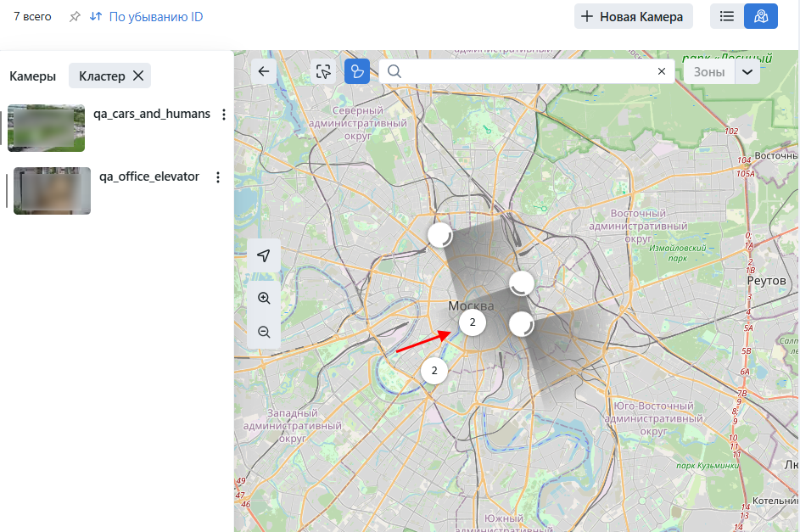This screenshot has height=532, width=800.
Task: Click the pin icon next to sorting
Action: (x=75, y=16)
